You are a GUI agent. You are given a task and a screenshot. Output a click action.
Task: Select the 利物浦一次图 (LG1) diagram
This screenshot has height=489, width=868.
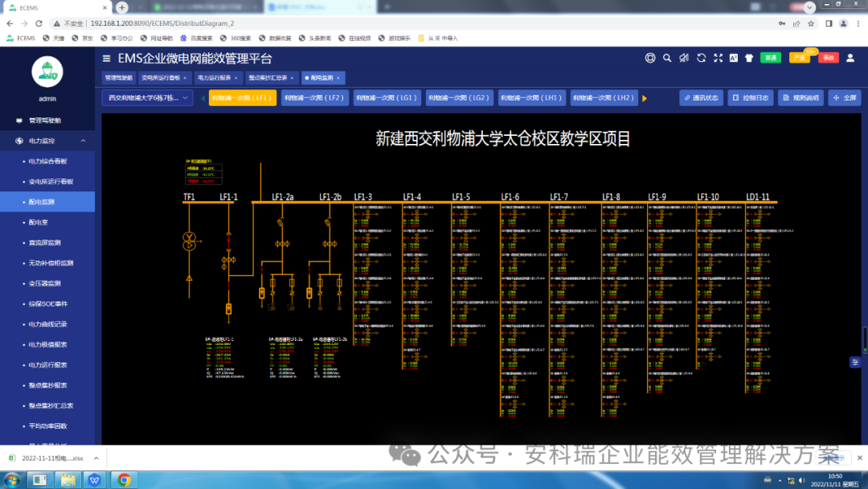387,98
